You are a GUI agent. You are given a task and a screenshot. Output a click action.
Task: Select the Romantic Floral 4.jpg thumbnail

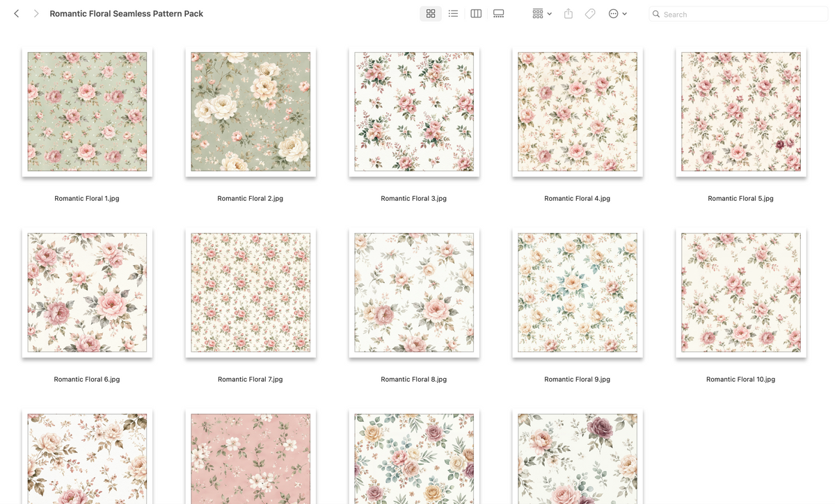pyautogui.click(x=578, y=112)
